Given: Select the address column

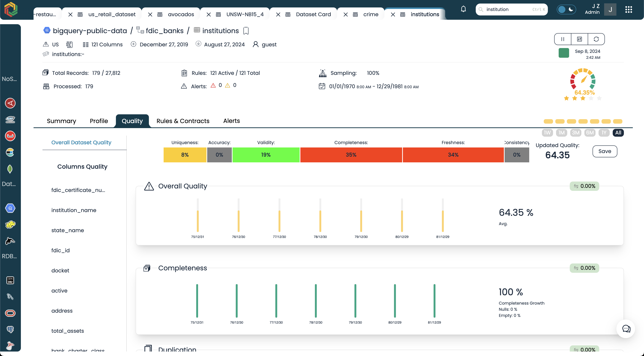Looking at the screenshot, I should coord(62,311).
